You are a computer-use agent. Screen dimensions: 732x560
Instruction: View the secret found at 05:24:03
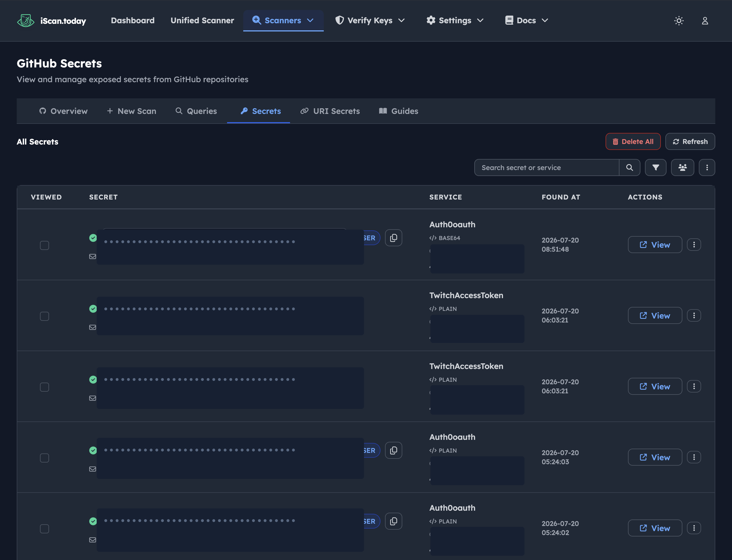(x=655, y=457)
